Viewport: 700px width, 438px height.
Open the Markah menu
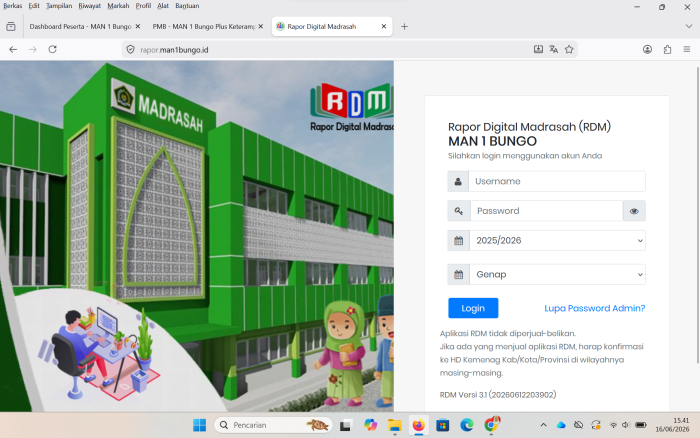click(118, 6)
